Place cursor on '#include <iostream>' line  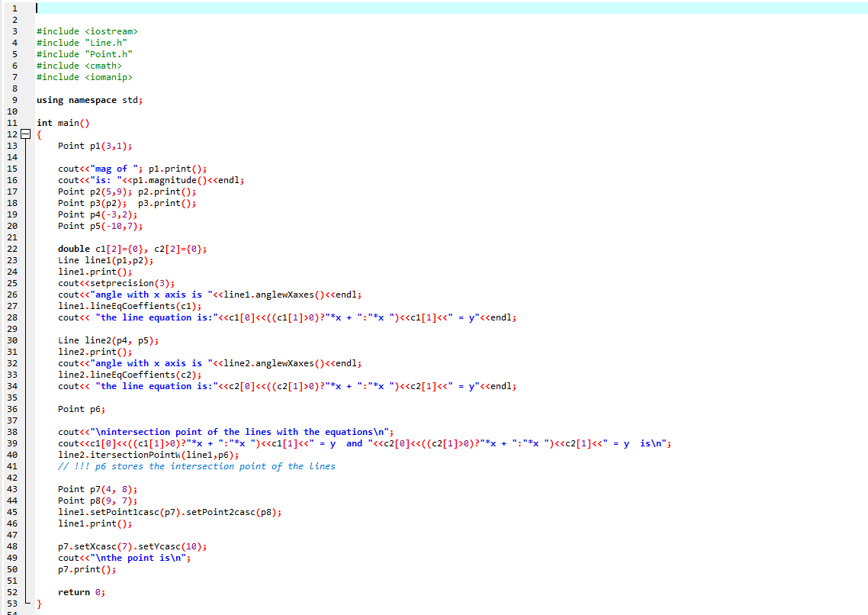pos(87,31)
